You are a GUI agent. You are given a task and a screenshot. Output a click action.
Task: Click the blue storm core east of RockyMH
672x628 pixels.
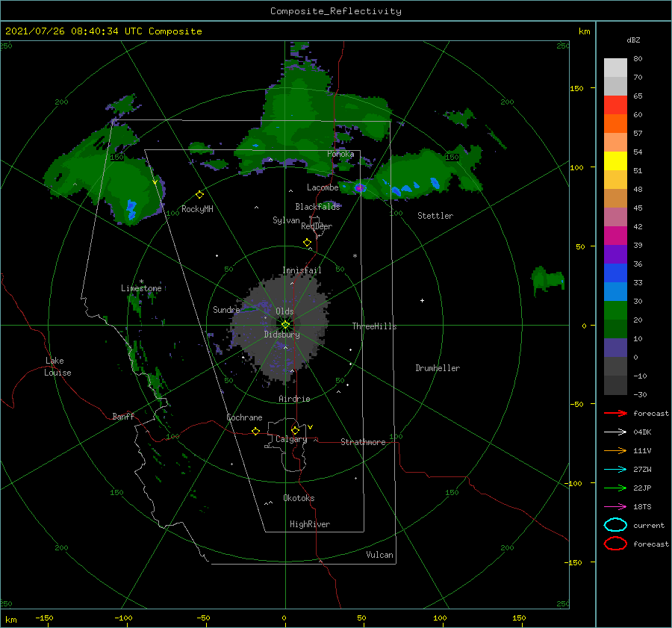[x=131, y=209]
